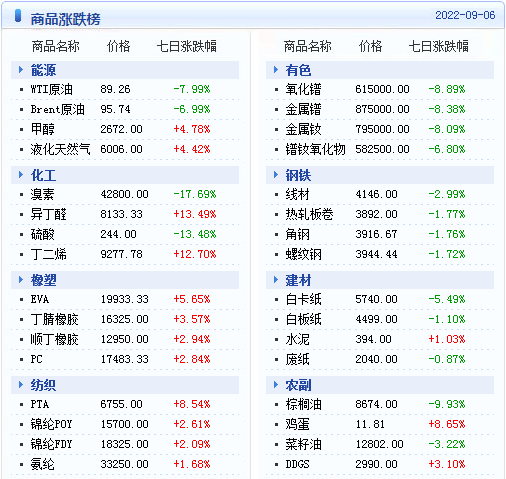
Task: Click the +13.49% change value
Action: coord(195,214)
